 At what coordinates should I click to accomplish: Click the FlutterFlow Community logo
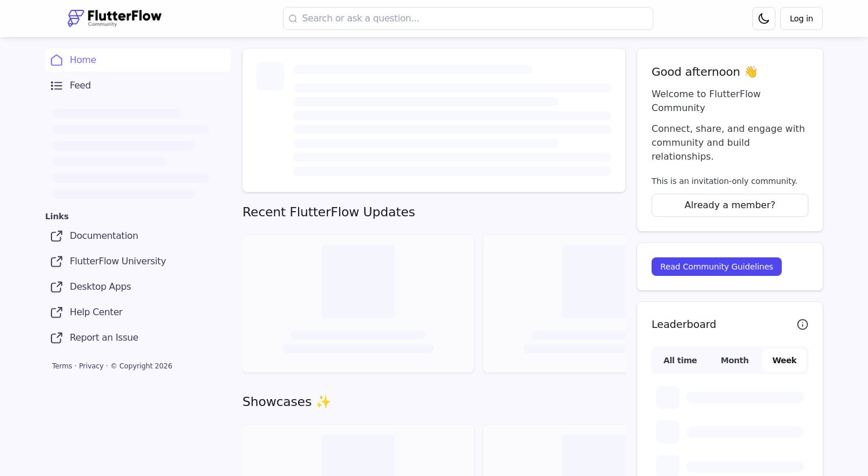pyautogui.click(x=114, y=18)
